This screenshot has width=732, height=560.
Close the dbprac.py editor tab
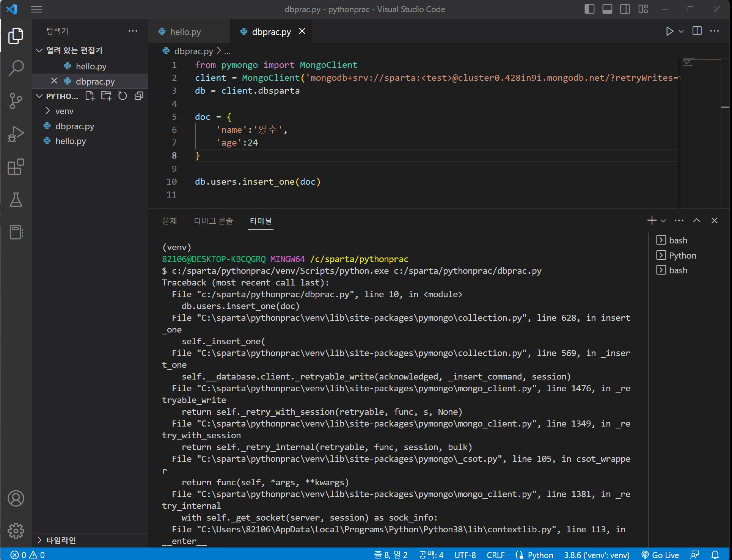(x=302, y=31)
